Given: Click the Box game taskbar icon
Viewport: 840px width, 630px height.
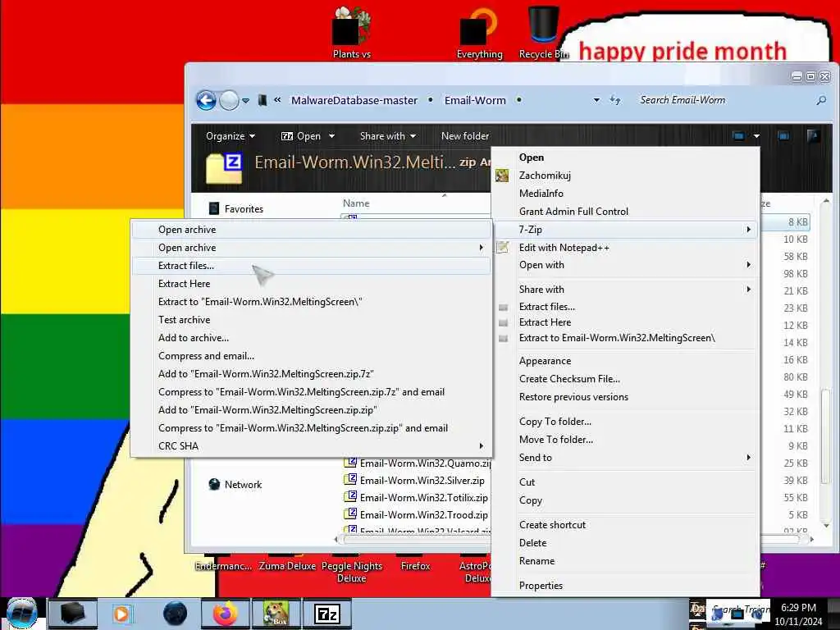Looking at the screenshot, I should click(276, 614).
